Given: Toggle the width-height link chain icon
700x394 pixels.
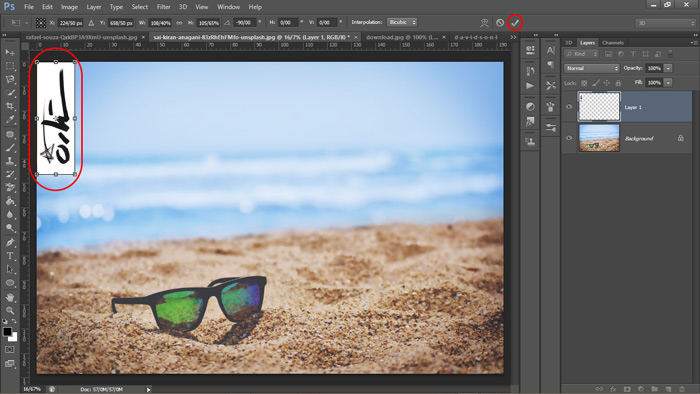Looking at the screenshot, I should click(179, 23).
